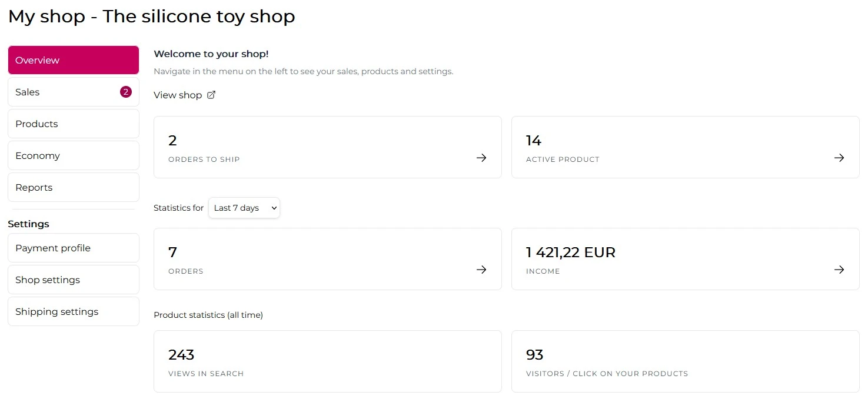Open Shipping settings page
868x402 pixels.
tap(74, 311)
